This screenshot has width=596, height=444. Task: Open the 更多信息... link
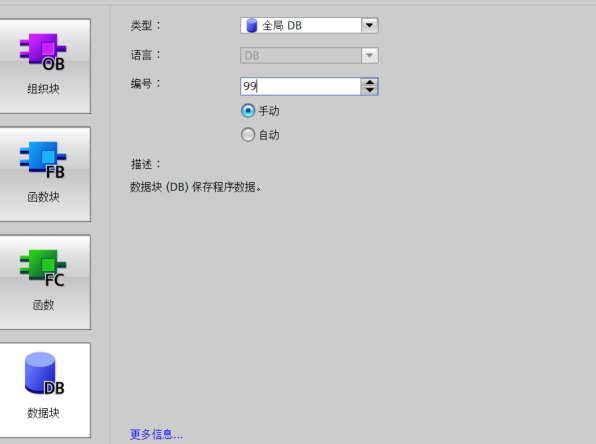coord(156,434)
